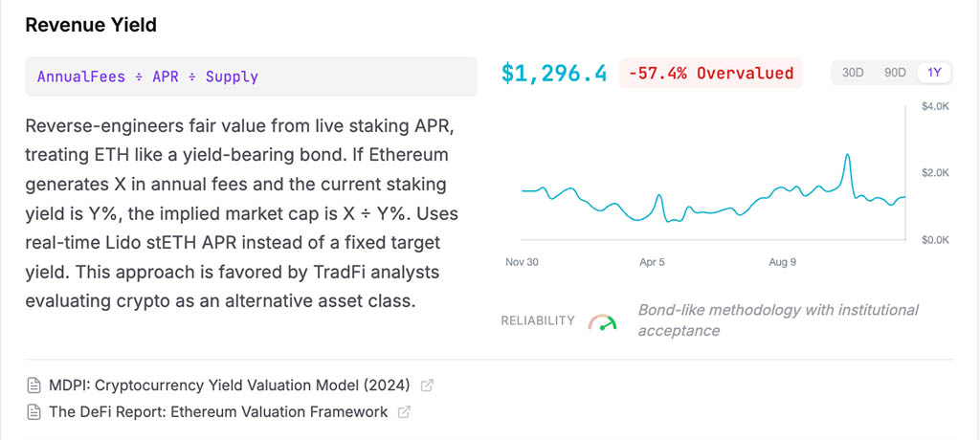Choose the 1Y chart range
Viewport: 980px width, 440px height.
935,73
